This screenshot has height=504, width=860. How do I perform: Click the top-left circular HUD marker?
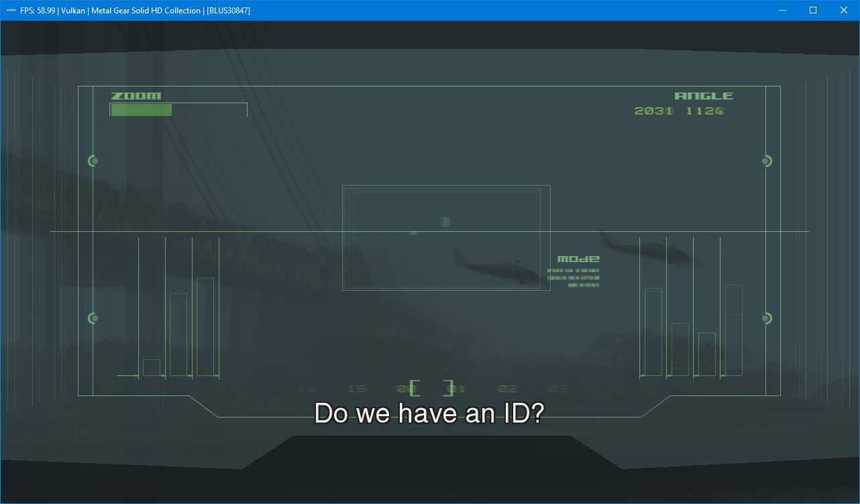[93, 161]
